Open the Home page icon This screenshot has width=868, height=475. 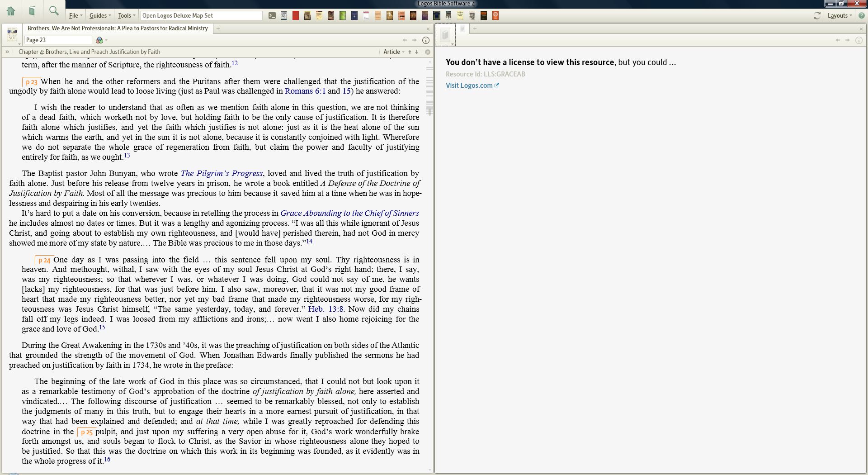point(11,11)
